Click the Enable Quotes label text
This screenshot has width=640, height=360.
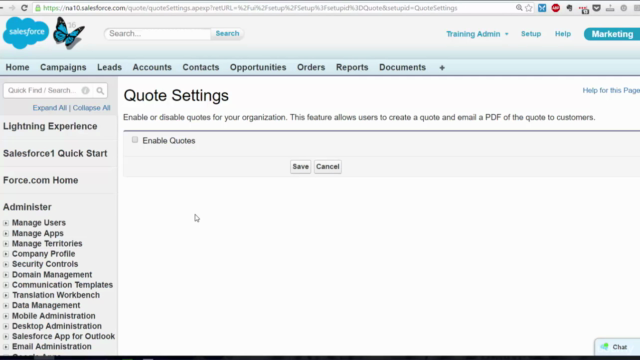click(x=169, y=141)
